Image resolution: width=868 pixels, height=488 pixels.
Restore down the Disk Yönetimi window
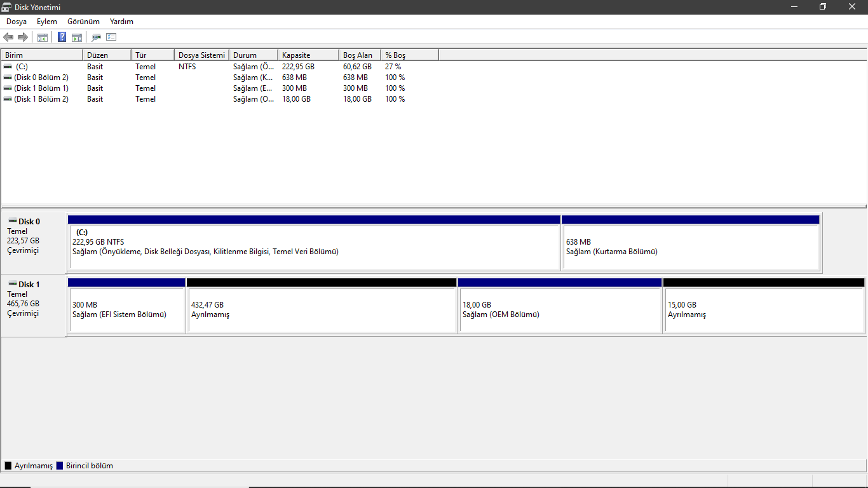pyautogui.click(x=823, y=6)
